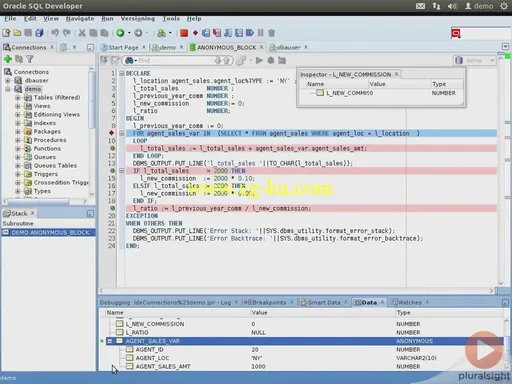Click the green Back navigation icon
Image resolution: width=512 pixels, height=384 pixels.
[x=120, y=33]
